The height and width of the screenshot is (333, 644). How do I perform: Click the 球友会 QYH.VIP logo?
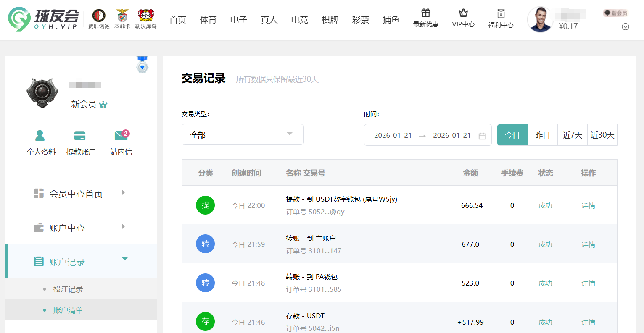(x=42, y=19)
